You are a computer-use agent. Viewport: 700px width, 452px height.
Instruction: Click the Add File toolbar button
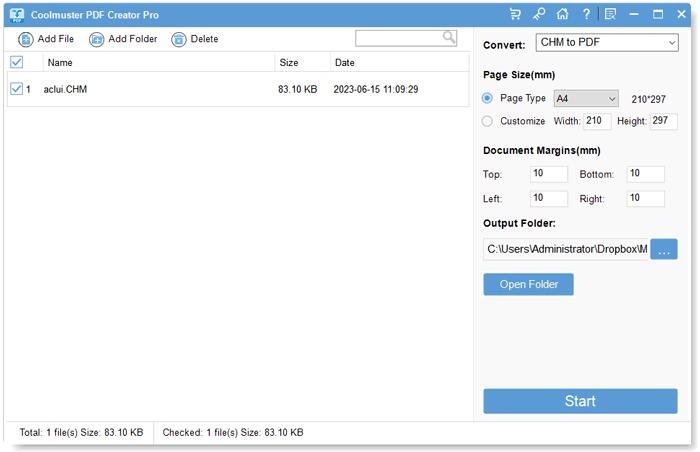(46, 39)
